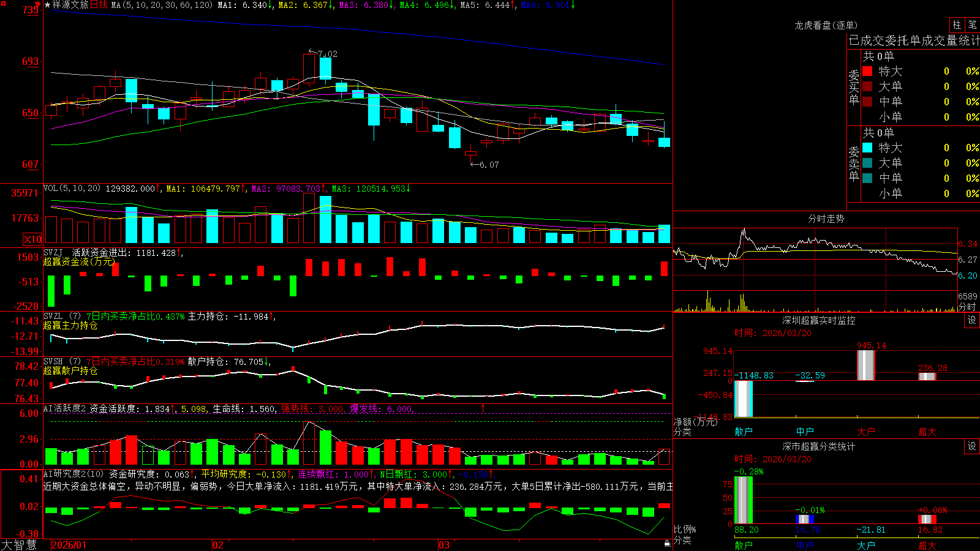Click the 16.82 超大 bar in 分类统计

click(927, 519)
